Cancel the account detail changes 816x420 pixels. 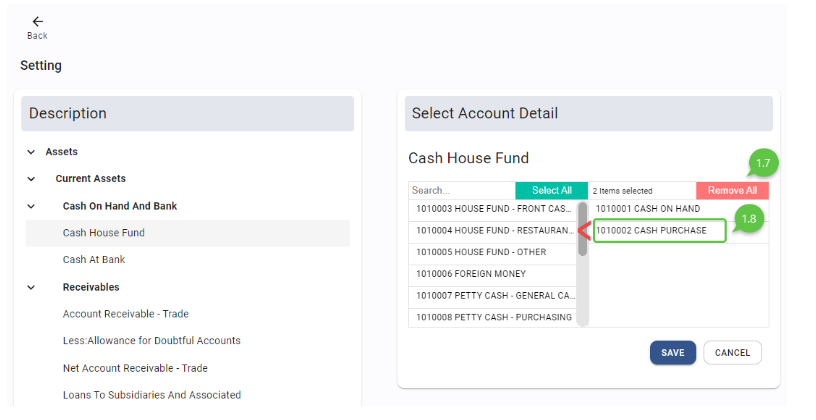[732, 353]
